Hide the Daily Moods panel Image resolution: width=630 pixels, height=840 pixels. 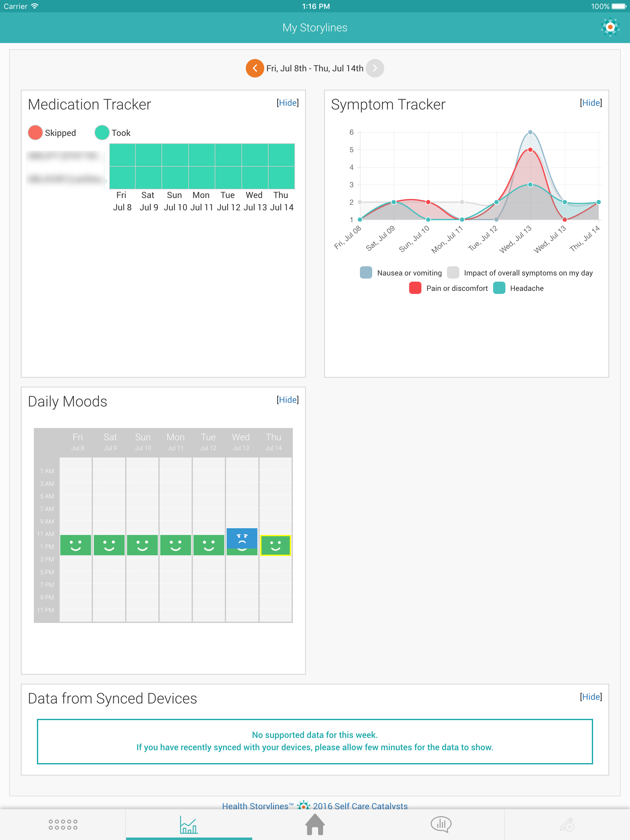(288, 400)
